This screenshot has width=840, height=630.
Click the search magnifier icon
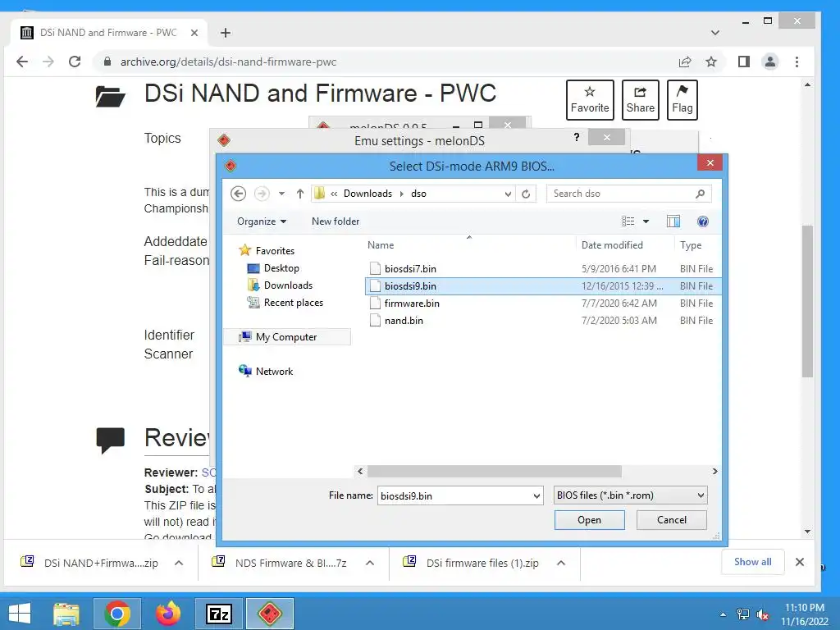(701, 194)
